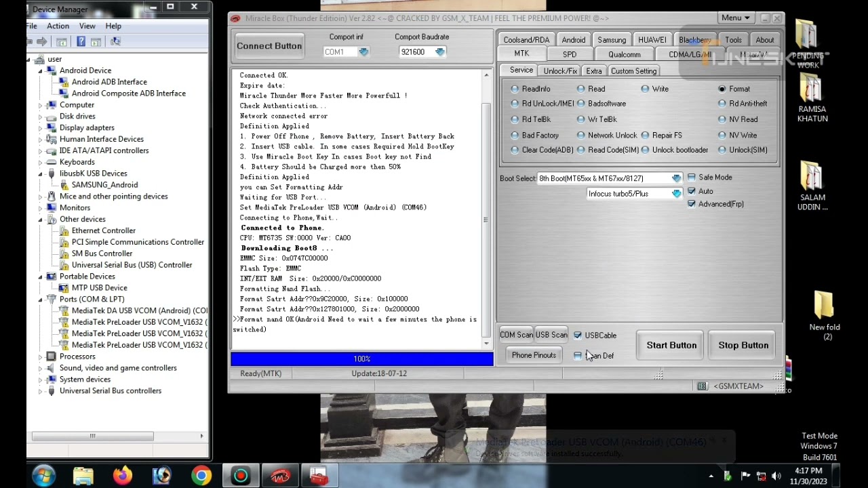Click the Connect Button

269,46
